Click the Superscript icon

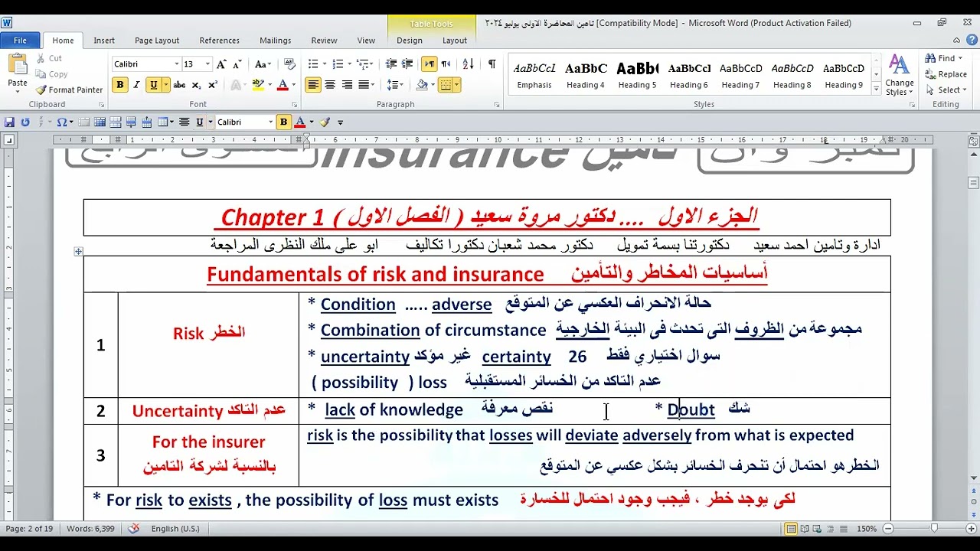click(213, 85)
